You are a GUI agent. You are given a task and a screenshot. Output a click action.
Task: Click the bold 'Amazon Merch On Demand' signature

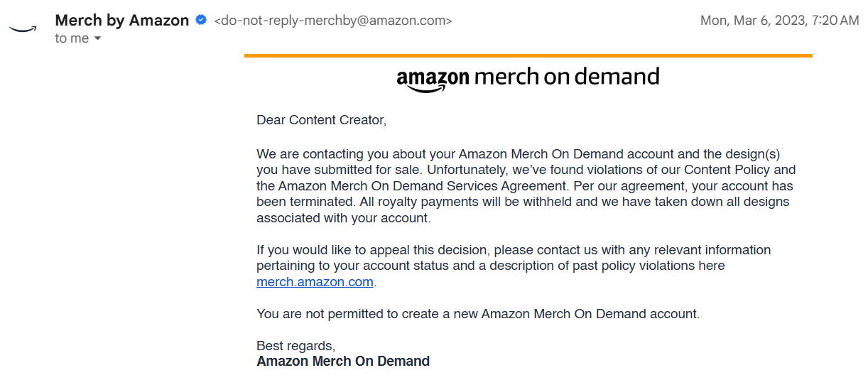pos(343,362)
